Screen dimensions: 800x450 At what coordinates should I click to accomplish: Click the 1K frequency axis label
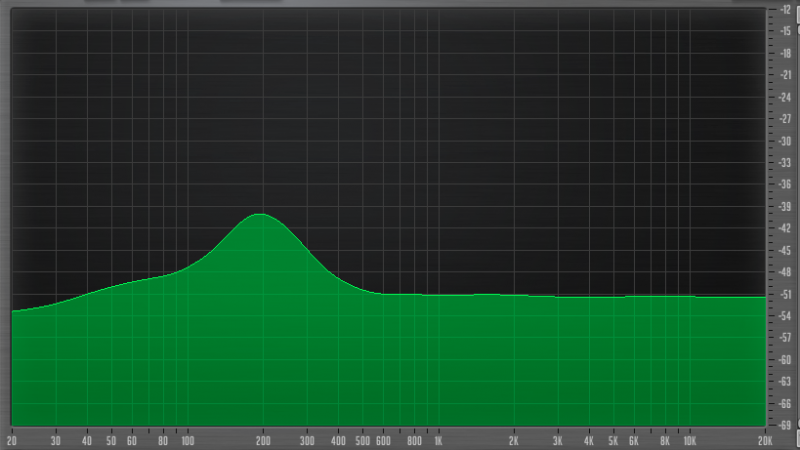438,440
